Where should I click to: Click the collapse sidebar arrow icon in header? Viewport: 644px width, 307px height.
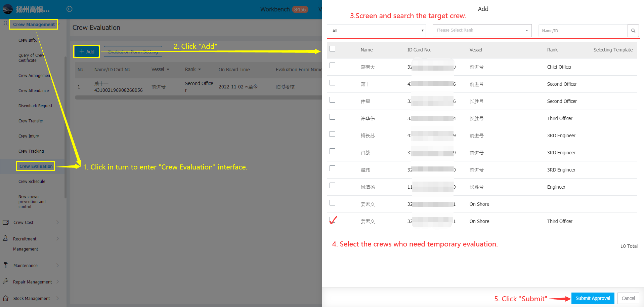[x=70, y=9]
